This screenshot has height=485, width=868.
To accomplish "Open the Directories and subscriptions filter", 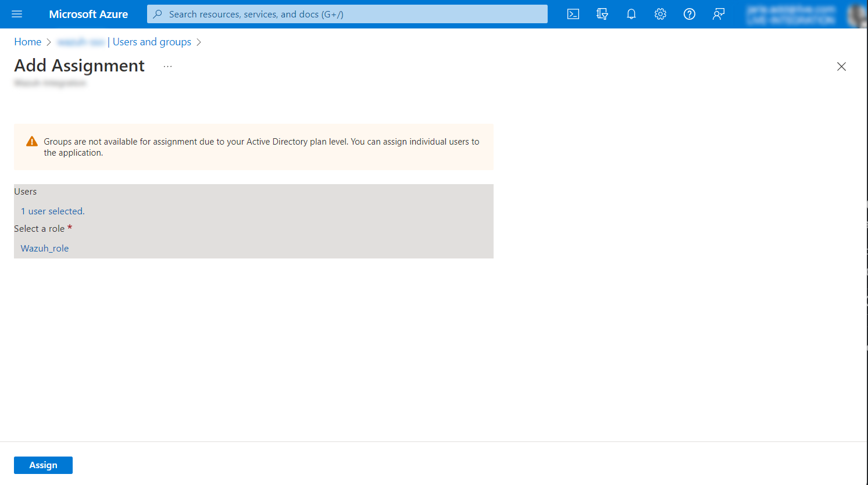I will (x=602, y=14).
